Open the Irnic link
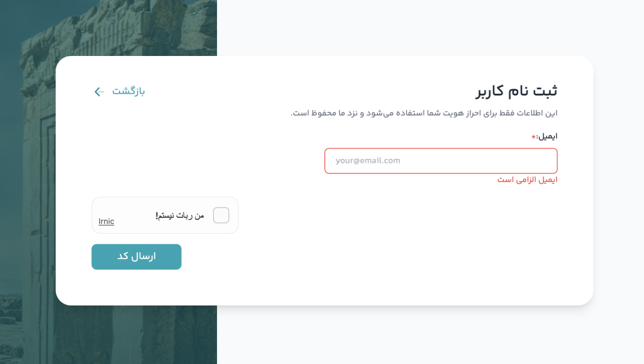 point(106,221)
